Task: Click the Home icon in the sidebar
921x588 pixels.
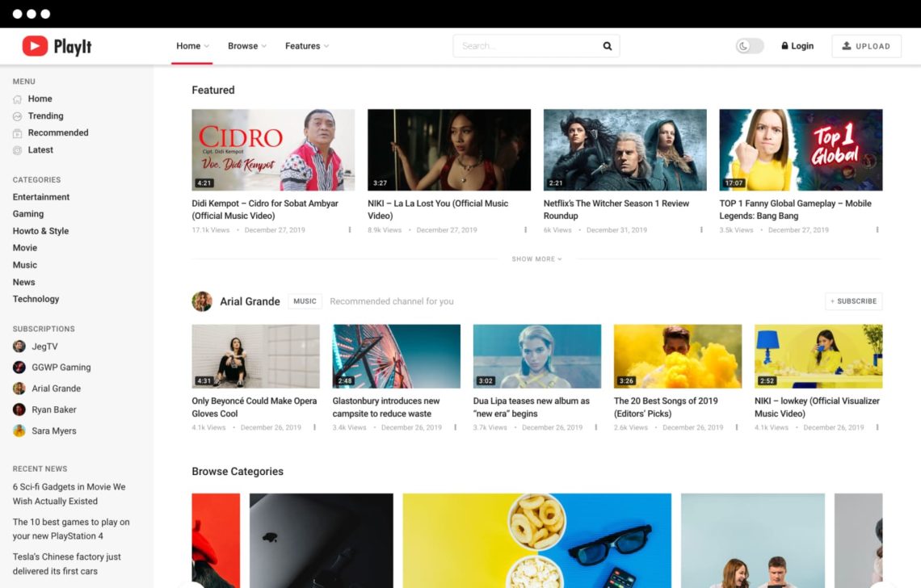Action: point(18,99)
